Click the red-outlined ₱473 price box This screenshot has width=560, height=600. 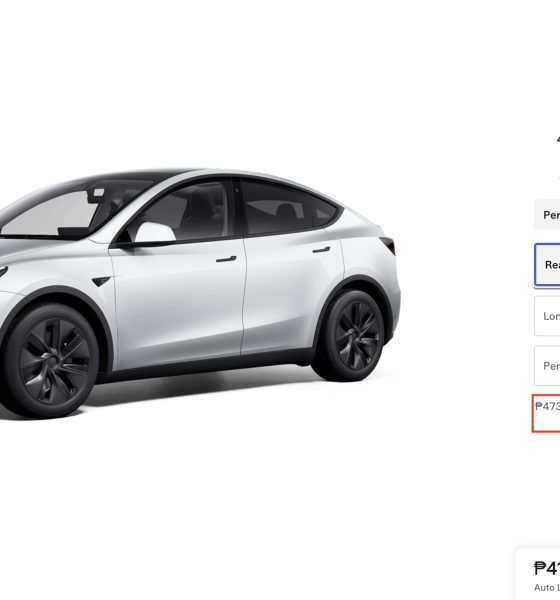(x=546, y=414)
